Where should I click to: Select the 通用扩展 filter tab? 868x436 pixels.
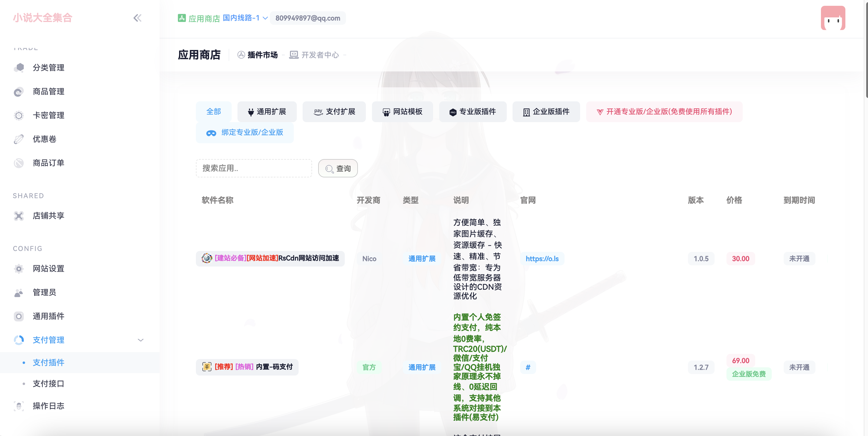[x=267, y=112]
